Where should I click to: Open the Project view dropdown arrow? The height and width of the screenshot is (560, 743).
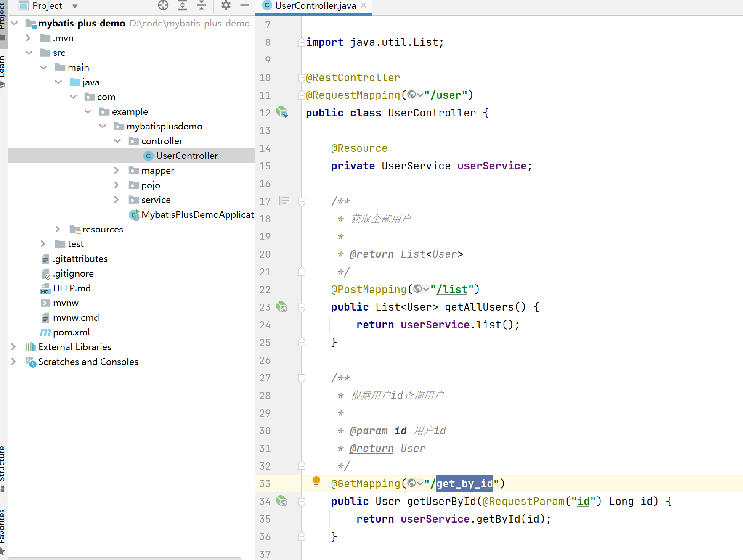pyautogui.click(x=75, y=6)
